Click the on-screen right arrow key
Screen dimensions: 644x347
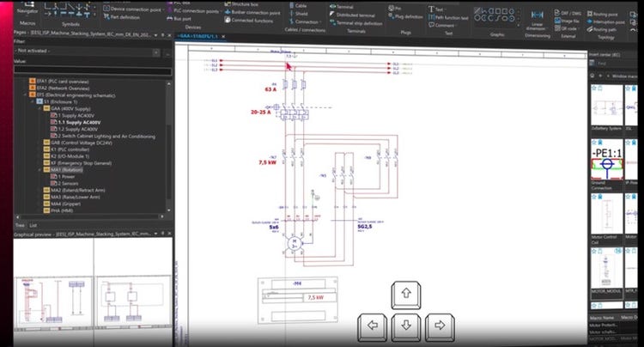pyautogui.click(x=440, y=327)
